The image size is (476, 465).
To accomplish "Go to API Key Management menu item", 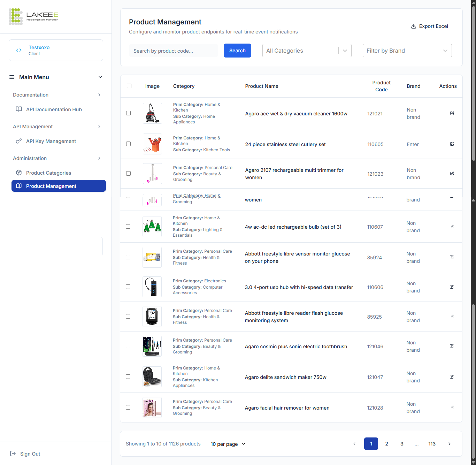I will tap(51, 141).
